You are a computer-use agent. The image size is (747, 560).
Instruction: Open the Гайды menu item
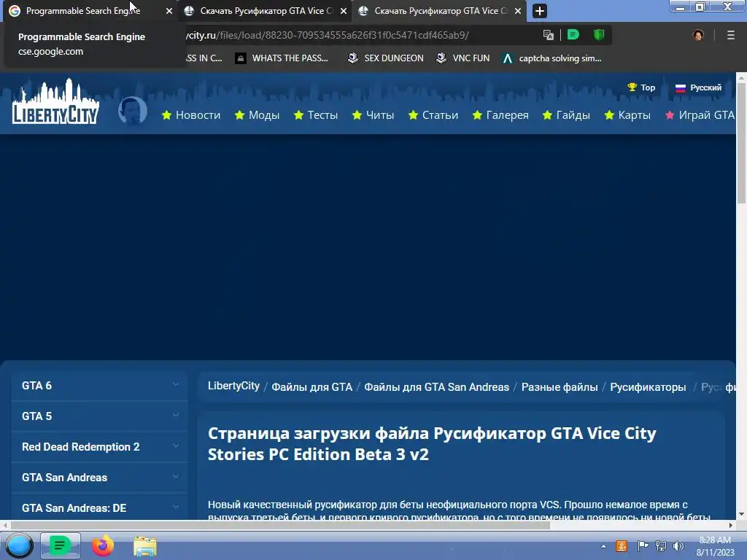point(566,114)
